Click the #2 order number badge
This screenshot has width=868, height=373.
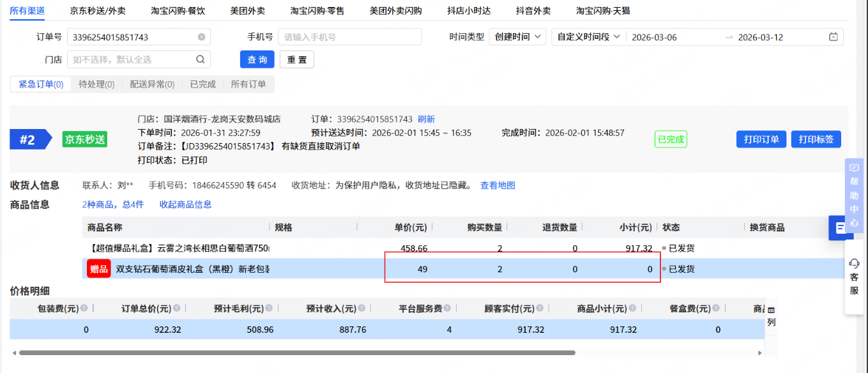pos(30,140)
